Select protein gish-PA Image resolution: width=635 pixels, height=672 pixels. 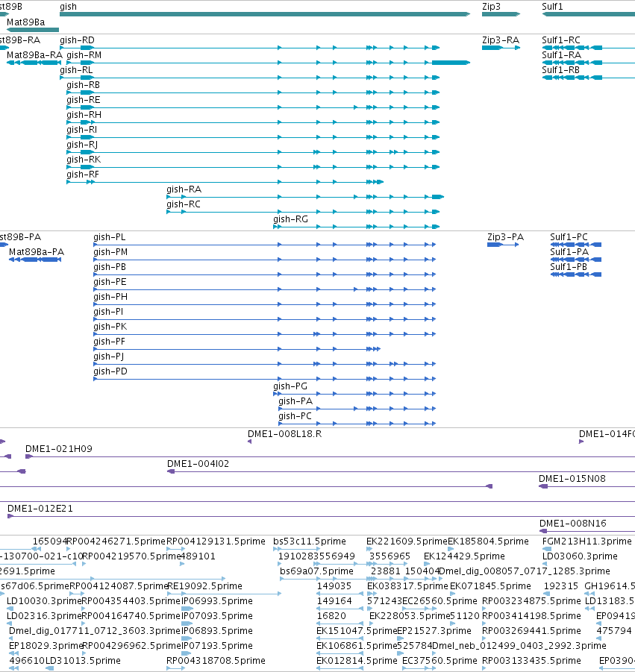(357, 409)
